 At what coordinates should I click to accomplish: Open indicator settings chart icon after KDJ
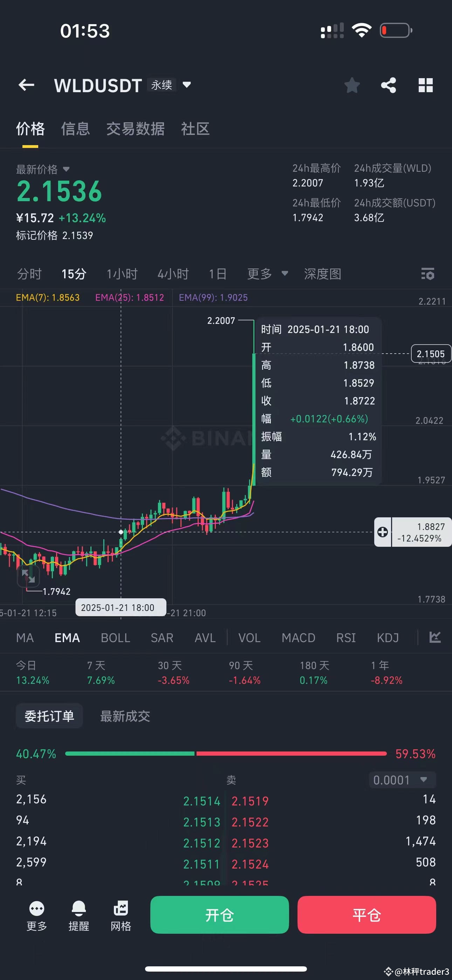pos(435,637)
